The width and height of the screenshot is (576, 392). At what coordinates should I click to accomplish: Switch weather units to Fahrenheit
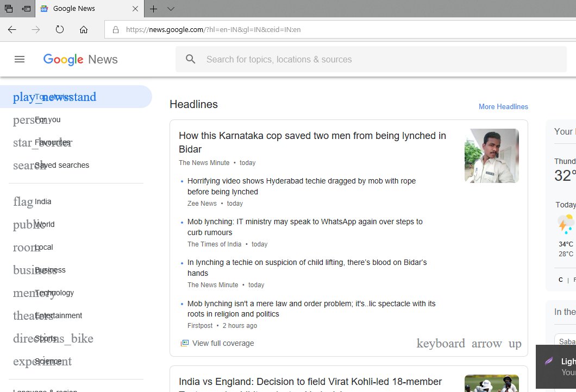(x=574, y=280)
